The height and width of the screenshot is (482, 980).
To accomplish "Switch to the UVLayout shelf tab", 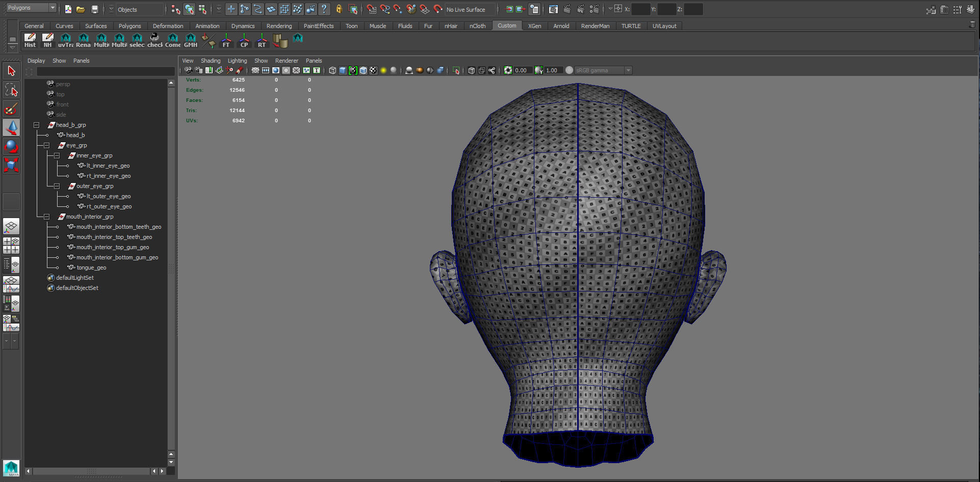I will point(664,26).
